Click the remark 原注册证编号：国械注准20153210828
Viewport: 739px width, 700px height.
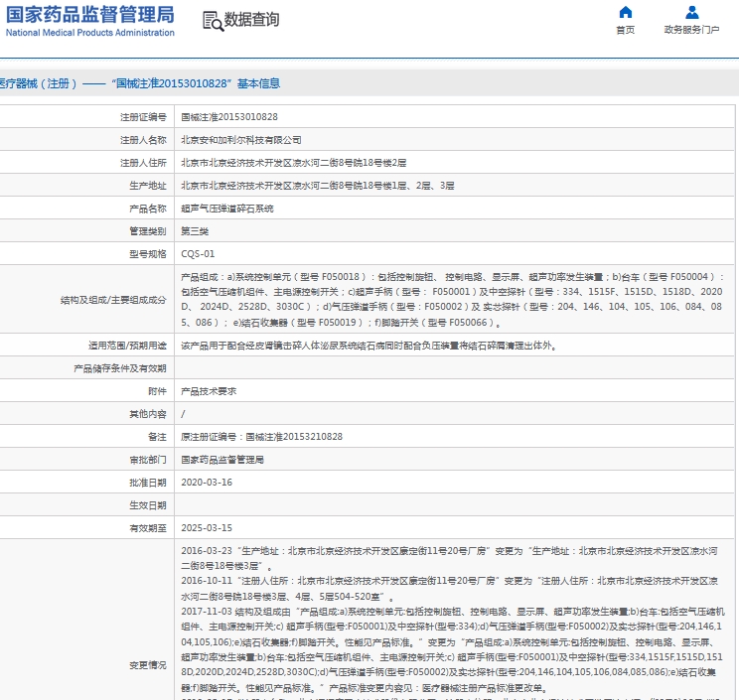click(x=261, y=437)
